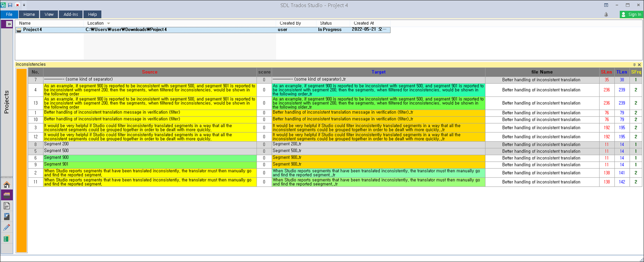Image resolution: width=644 pixels, height=262 pixels.
Task: Click the score column header
Action: [264, 72]
